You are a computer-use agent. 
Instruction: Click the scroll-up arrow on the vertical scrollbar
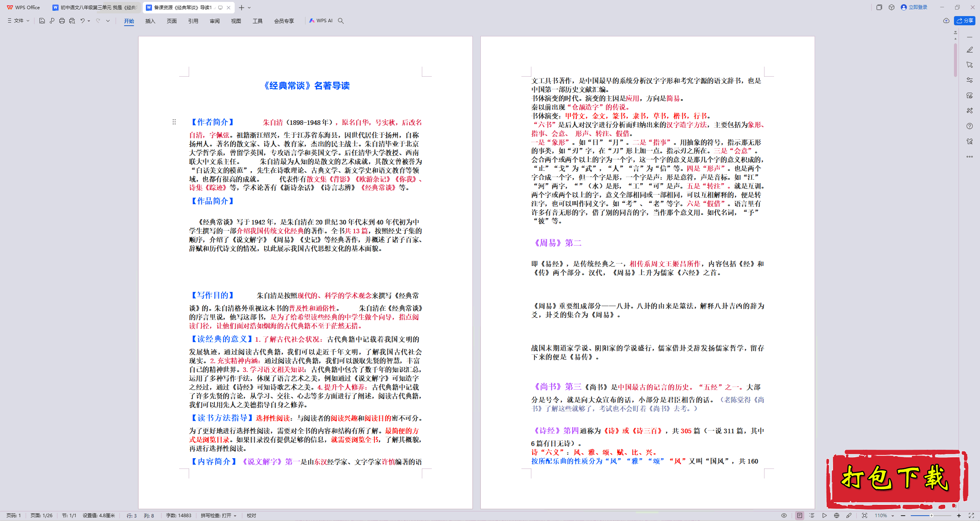[x=955, y=39]
